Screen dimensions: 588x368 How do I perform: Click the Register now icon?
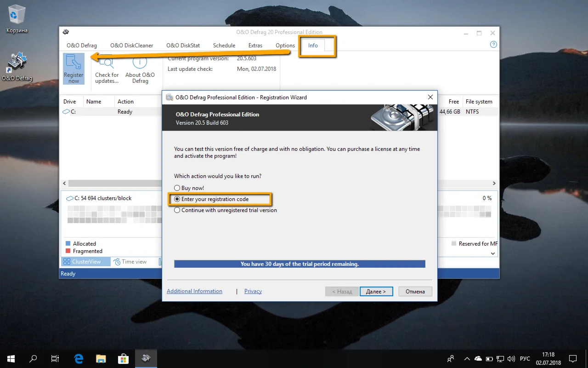[x=73, y=69]
